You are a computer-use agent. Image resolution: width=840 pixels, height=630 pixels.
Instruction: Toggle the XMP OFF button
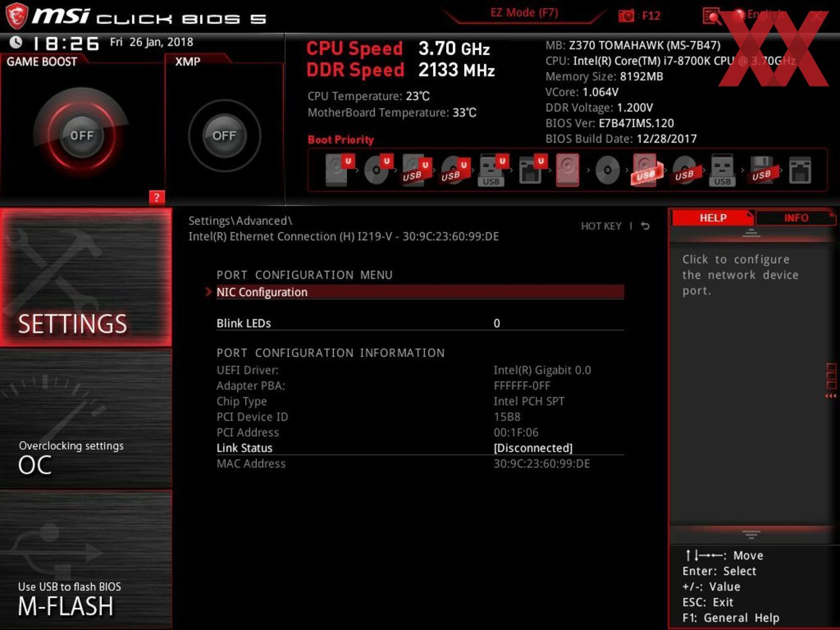[224, 135]
